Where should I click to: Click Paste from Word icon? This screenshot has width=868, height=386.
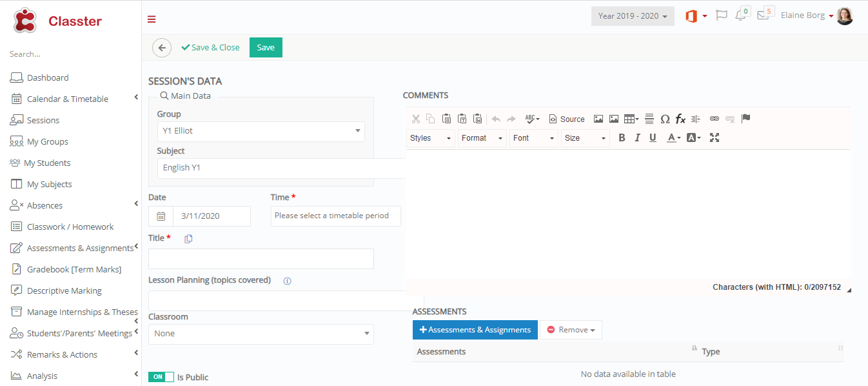coord(477,119)
